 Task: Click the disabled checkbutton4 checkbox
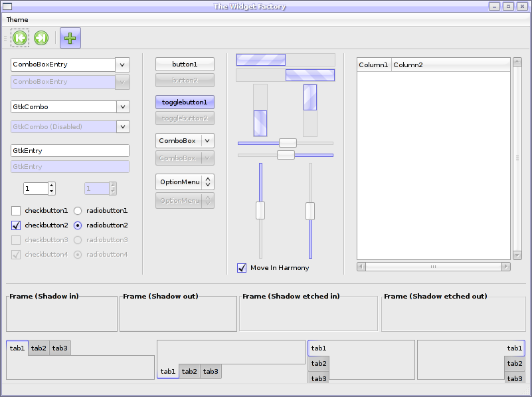coord(16,255)
